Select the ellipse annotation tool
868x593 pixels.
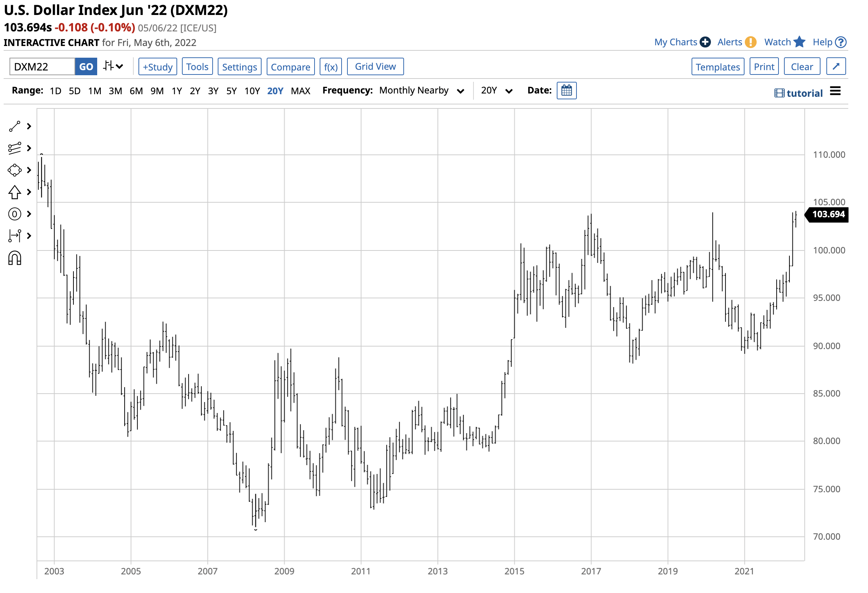14,170
